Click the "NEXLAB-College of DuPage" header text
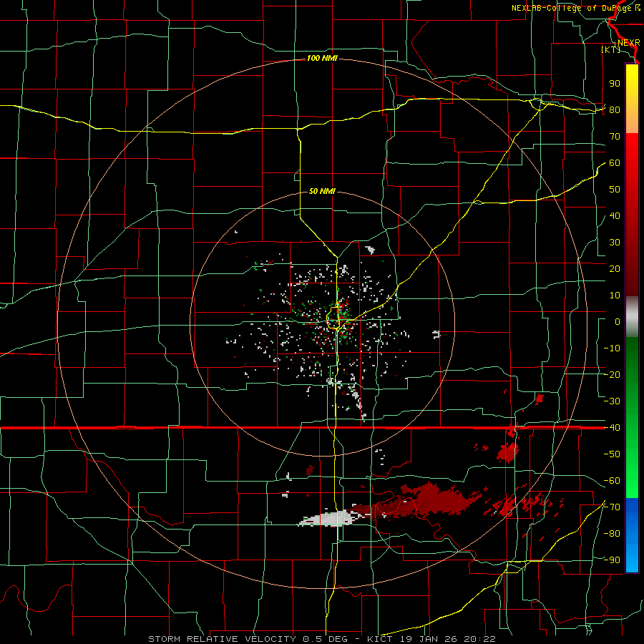 coord(572,8)
